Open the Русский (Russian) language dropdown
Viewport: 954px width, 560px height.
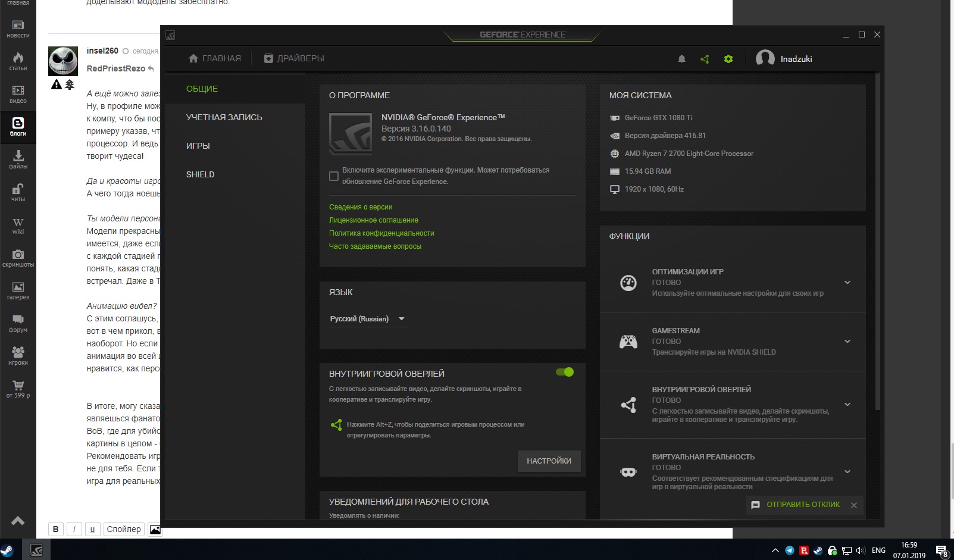tap(368, 319)
